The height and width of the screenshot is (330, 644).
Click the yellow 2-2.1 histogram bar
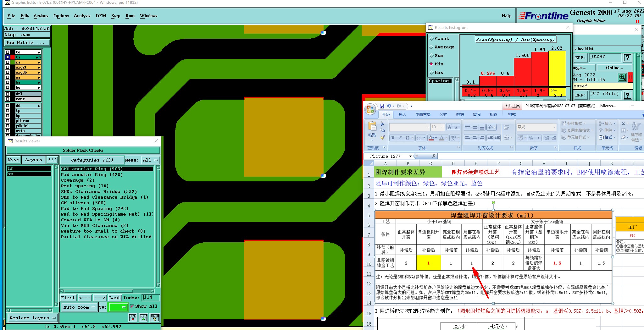point(557,69)
